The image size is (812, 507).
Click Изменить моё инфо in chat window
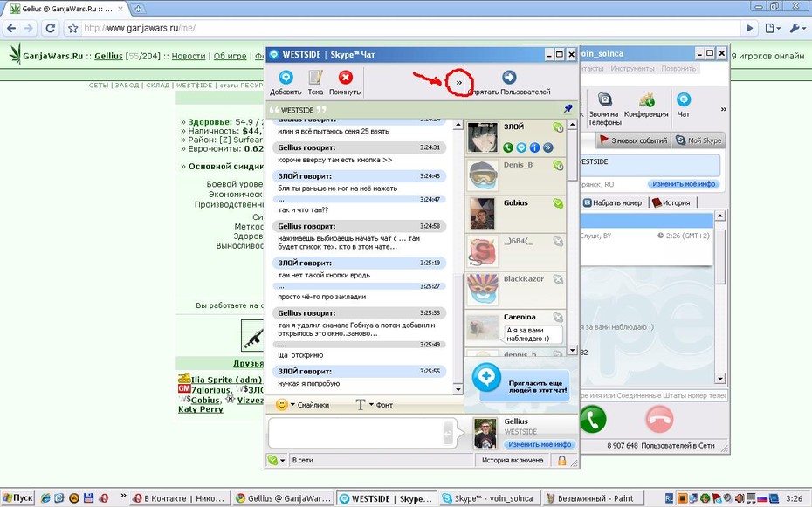[x=540, y=444]
